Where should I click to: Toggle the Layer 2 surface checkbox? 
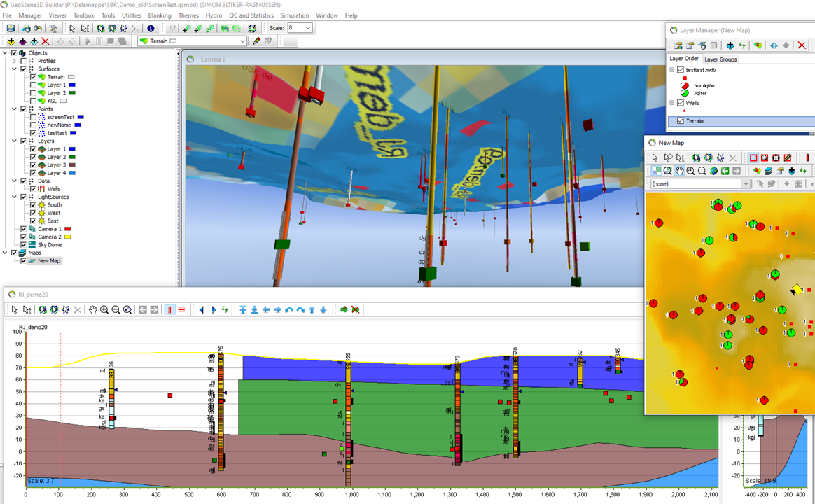(x=33, y=93)
